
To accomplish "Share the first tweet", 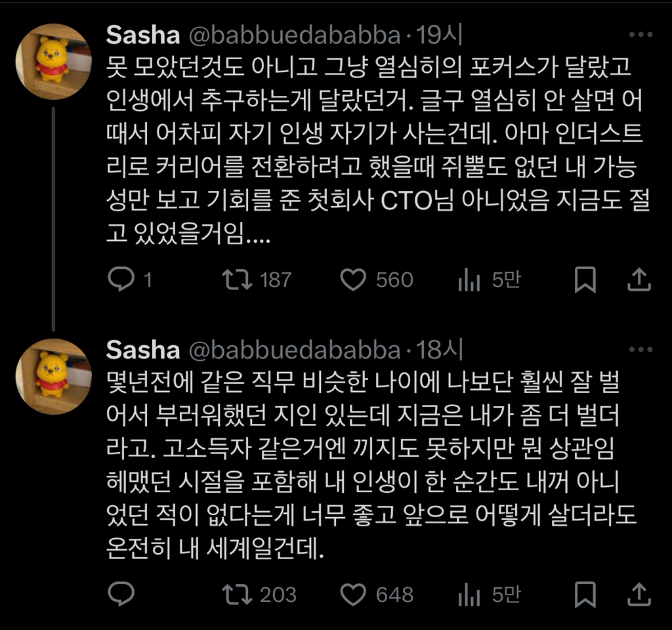I will click(639, 280).
